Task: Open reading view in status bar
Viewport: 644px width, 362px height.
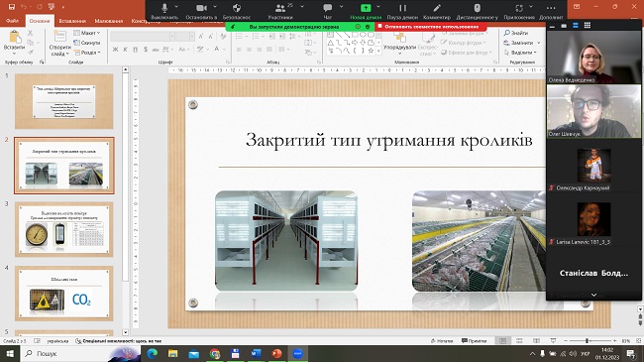Action: [536, 340]
